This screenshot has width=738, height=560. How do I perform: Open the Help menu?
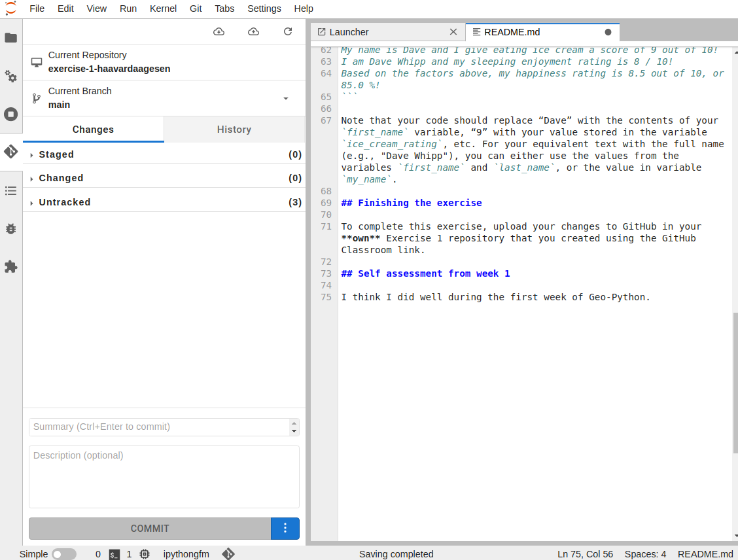pyautogui.click(x=304, y=9)
